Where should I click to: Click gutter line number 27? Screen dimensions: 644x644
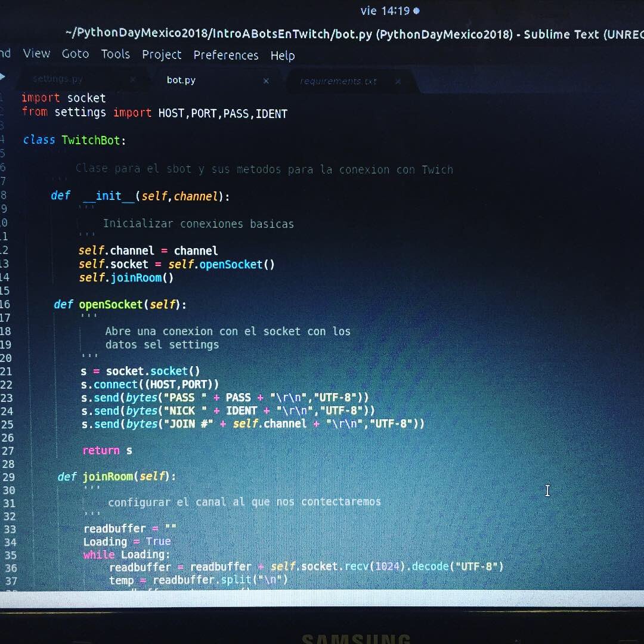(8, 451)
